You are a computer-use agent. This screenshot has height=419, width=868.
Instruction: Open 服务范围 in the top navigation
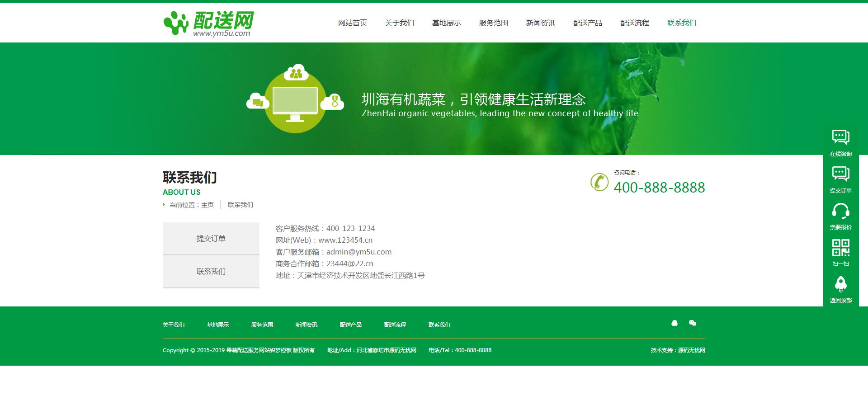tap(493, 23)
